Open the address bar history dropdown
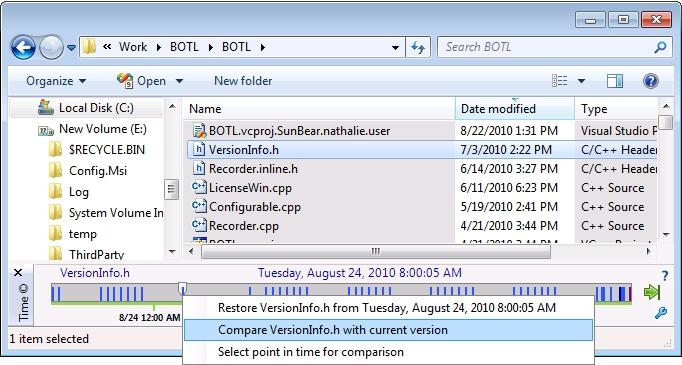The width and height of the screenshot is (682, 365). pos(395,47)
